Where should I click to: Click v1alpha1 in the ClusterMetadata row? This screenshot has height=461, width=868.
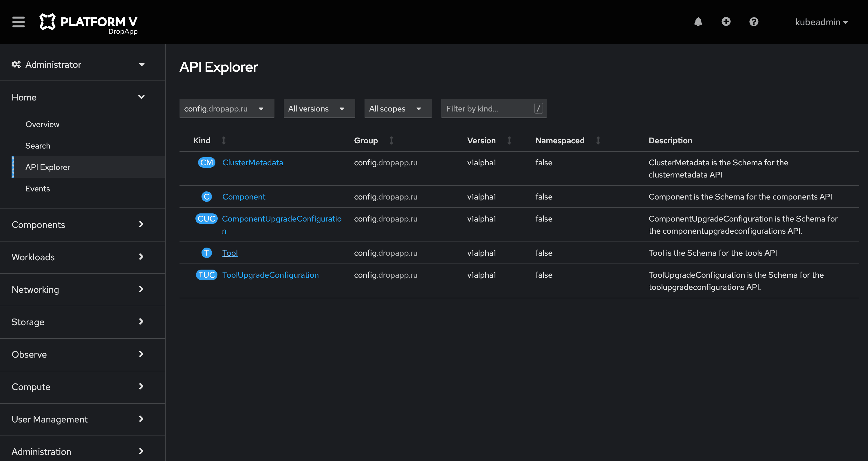click(x=481, y=162)
